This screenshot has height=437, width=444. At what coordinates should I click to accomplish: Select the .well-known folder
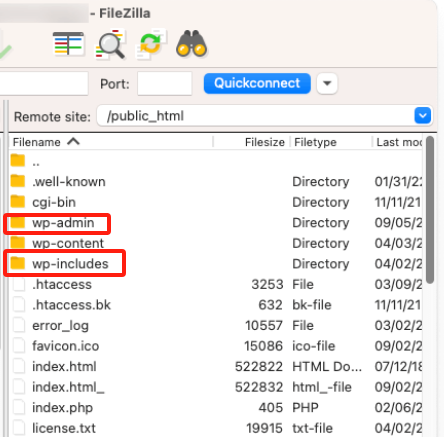click(x=216, y=182)
